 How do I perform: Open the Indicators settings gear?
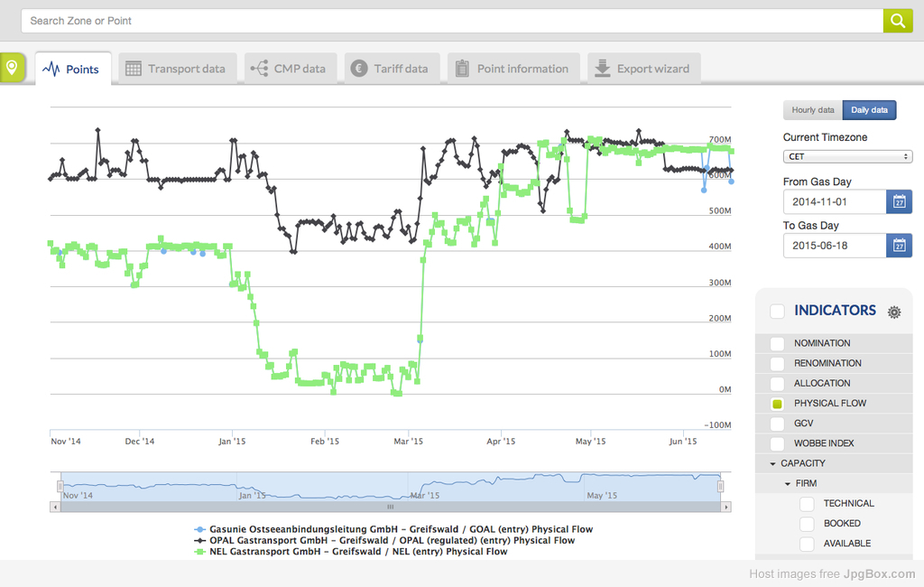[893, 312]
